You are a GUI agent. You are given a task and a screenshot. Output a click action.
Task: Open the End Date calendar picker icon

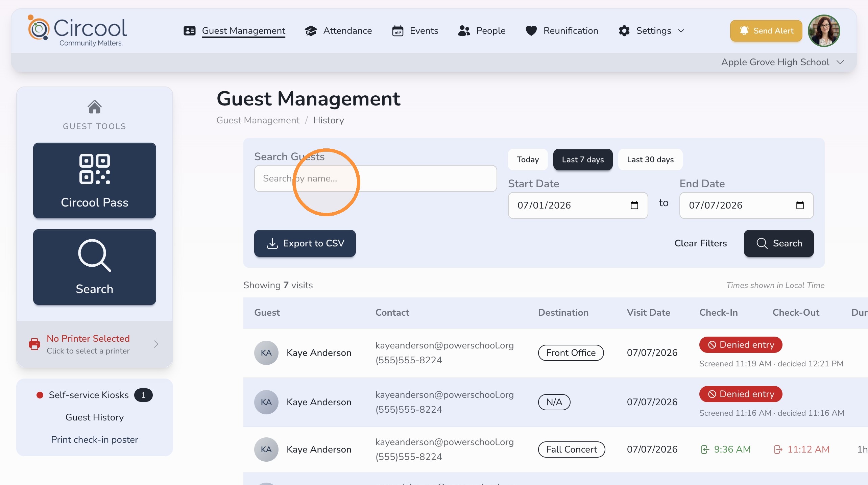pyautogui.click(x=800, y=205)
